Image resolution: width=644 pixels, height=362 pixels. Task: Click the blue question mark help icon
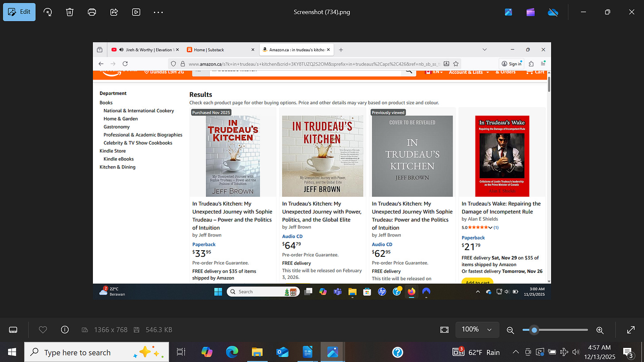click(398, 352)
